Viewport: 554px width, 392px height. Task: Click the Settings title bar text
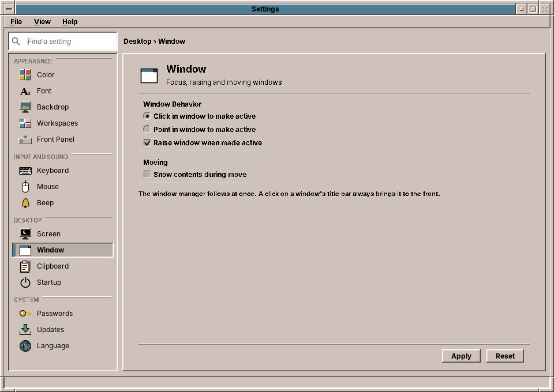click(265, 9)
